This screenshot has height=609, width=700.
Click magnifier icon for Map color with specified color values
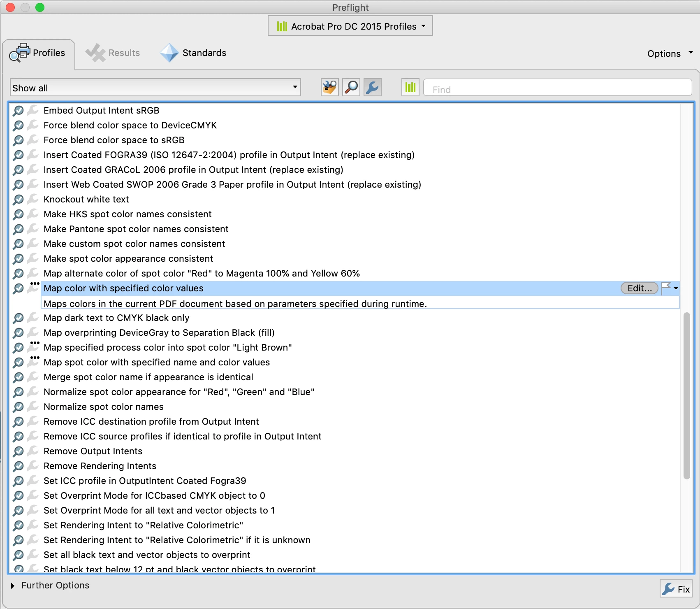(x=18, y=288)
